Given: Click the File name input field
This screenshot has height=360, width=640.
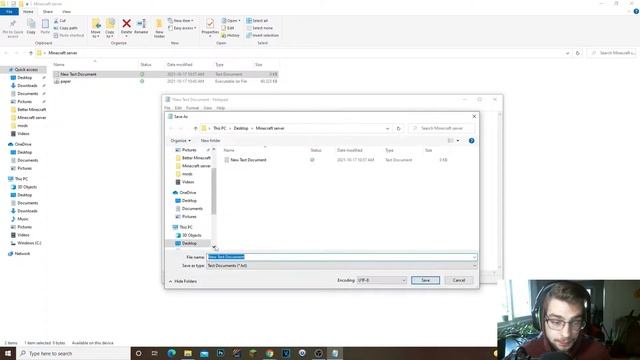Looking at the screenshot, I should click(x=342, y=257).
